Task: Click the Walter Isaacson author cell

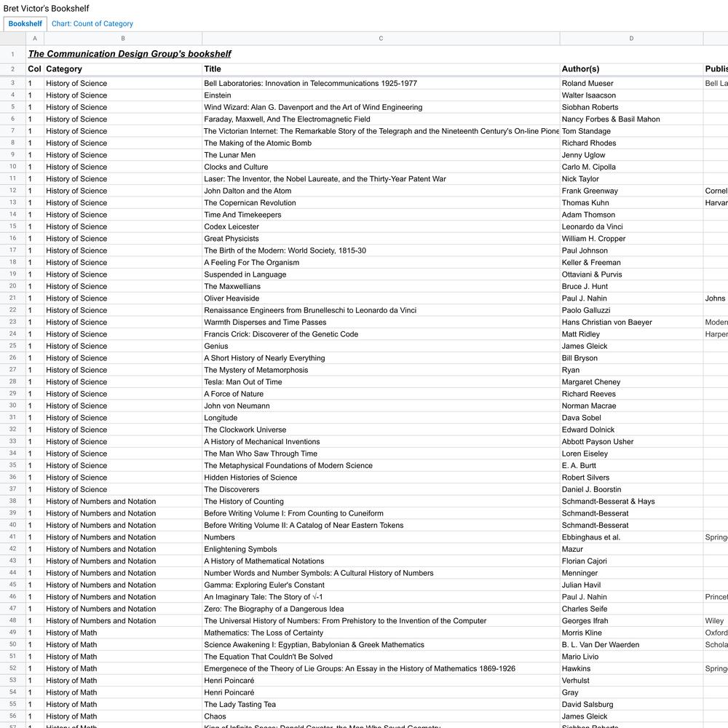Action: (x=631, y=95)
